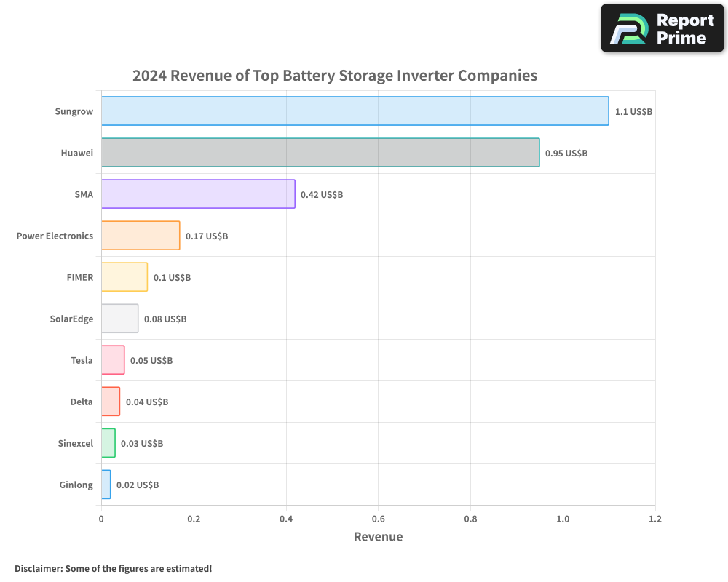Select the Delta bar in the chart

click(111, 402)
